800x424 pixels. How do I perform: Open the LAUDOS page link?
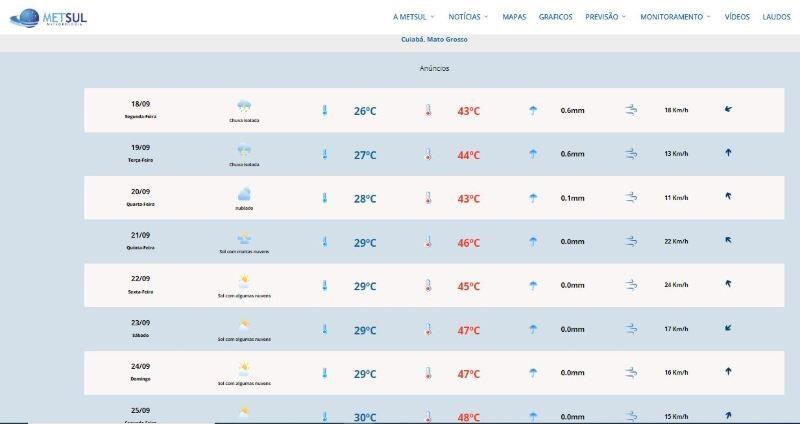pyautogui.click(x=776, y=17)
